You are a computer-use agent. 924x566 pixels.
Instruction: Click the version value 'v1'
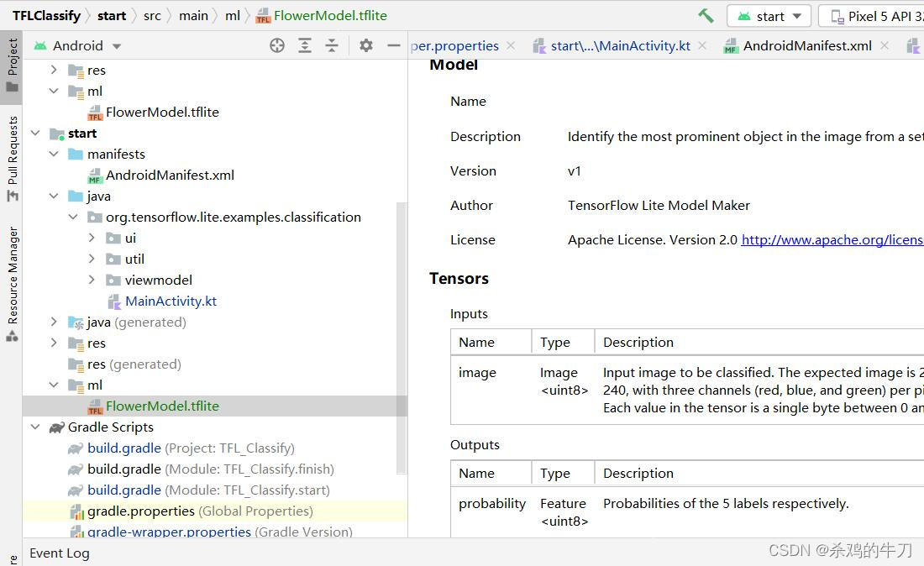pos(575,171)
